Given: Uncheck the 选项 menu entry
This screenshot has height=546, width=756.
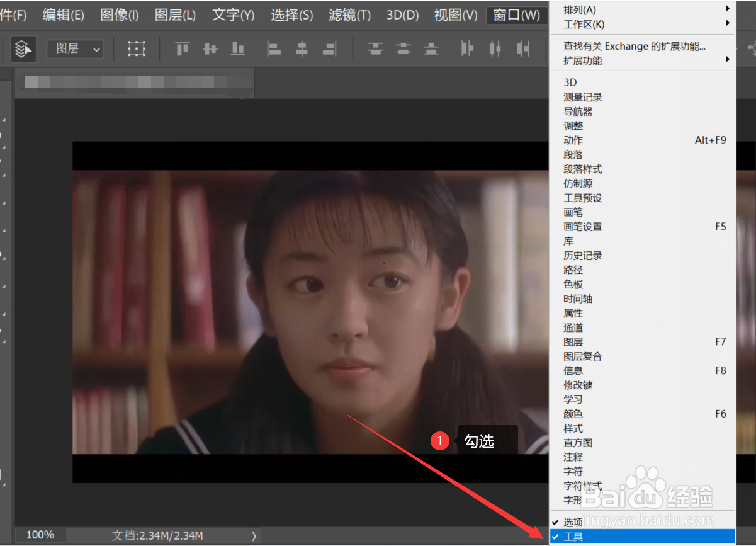Looking at the screenshot, I should pyautogui.click(x=642, y=522).
